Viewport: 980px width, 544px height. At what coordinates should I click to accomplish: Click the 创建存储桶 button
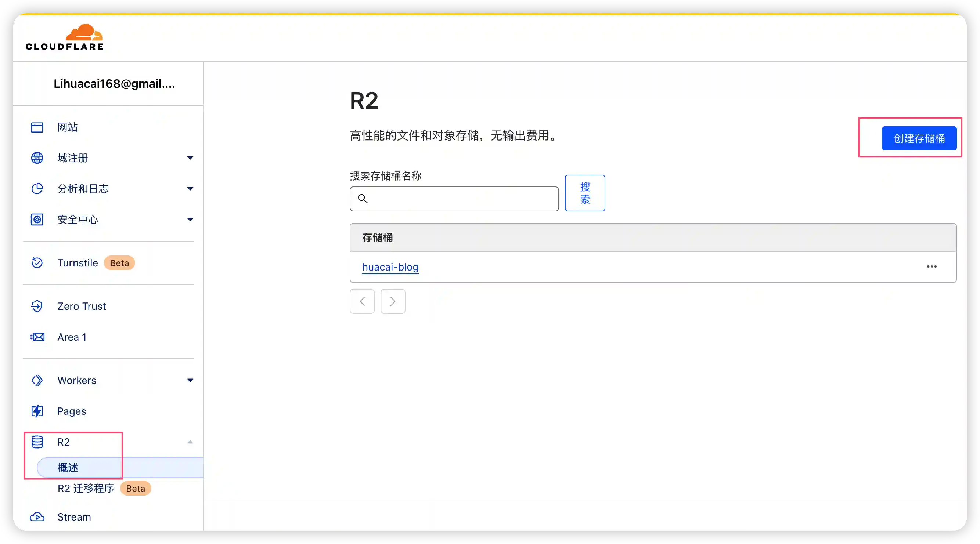[x=919, y=138]
